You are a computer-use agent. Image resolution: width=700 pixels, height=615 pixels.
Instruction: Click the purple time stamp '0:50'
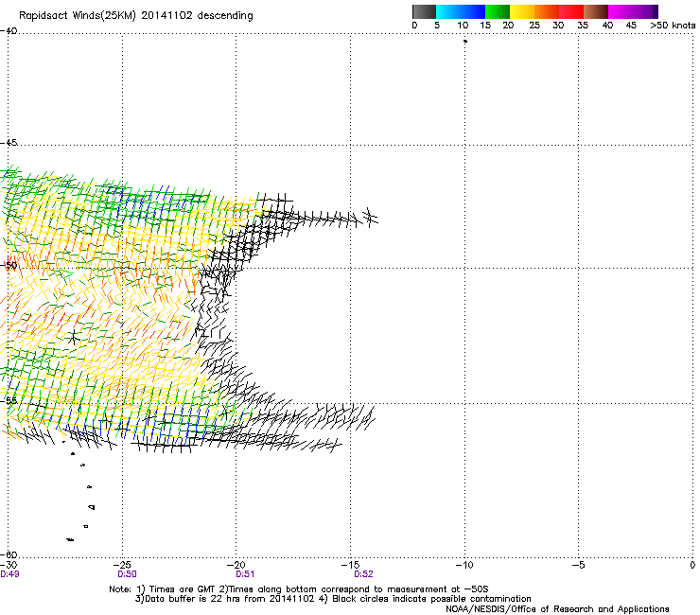tap(128, 574)
